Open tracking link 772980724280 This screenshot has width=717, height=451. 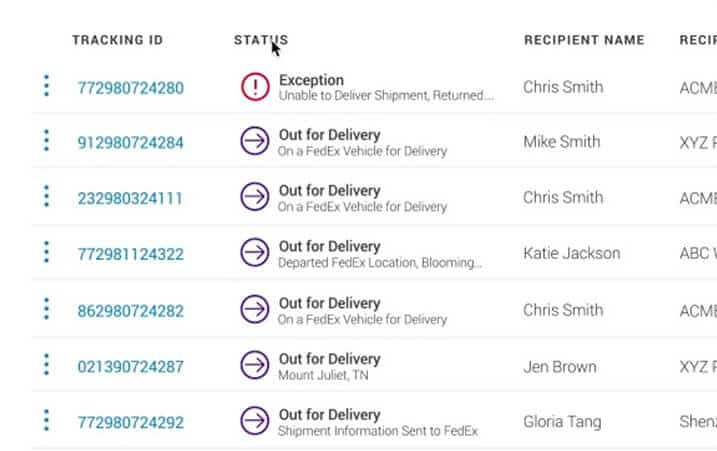130,88
